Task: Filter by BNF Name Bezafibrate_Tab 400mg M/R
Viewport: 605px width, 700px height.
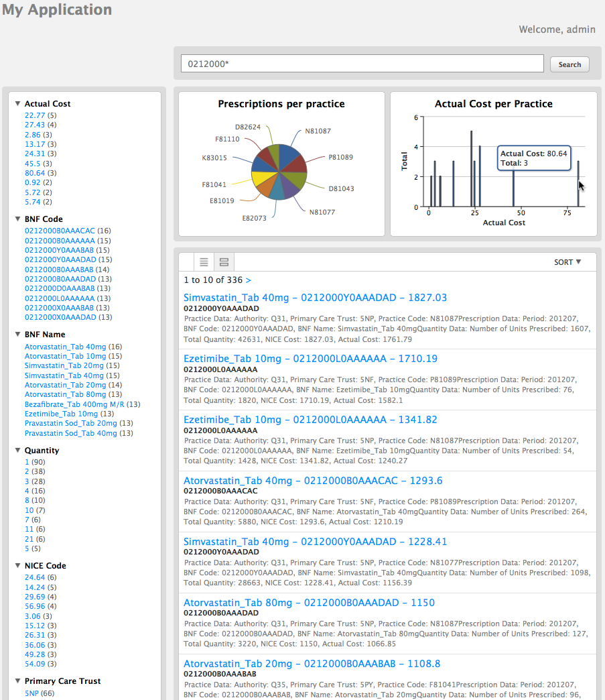Action: coord(74,404)
